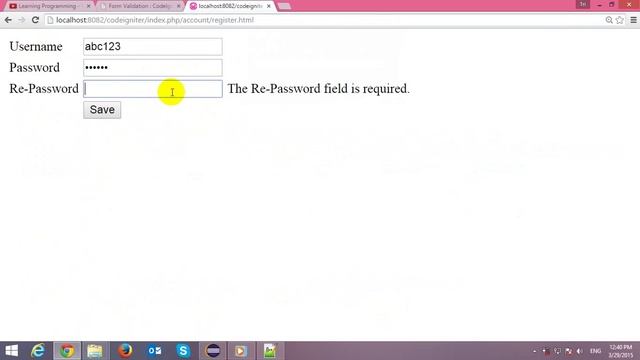Click the Re-Password field is required message

[318, 89]
